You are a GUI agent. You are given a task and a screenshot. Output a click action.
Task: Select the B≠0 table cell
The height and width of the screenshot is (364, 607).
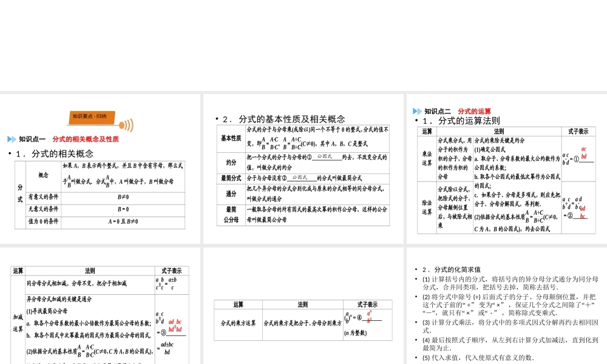tap(123, 197)
